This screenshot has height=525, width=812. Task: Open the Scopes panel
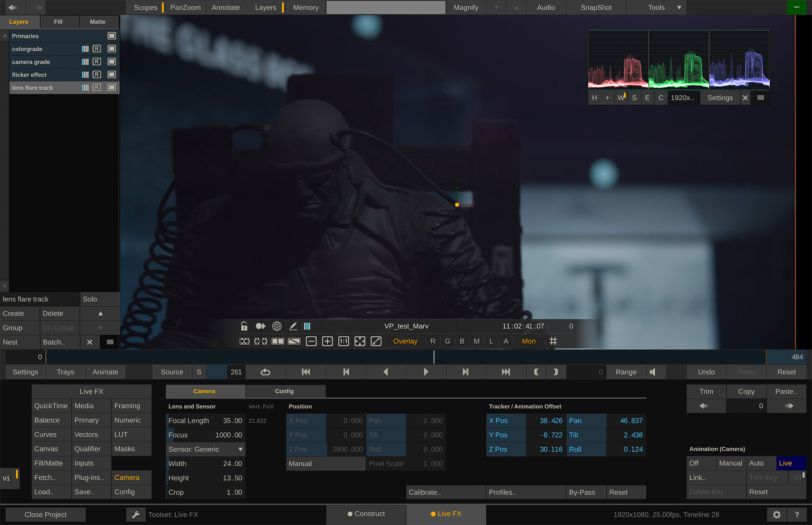click(x=145, y=7)
